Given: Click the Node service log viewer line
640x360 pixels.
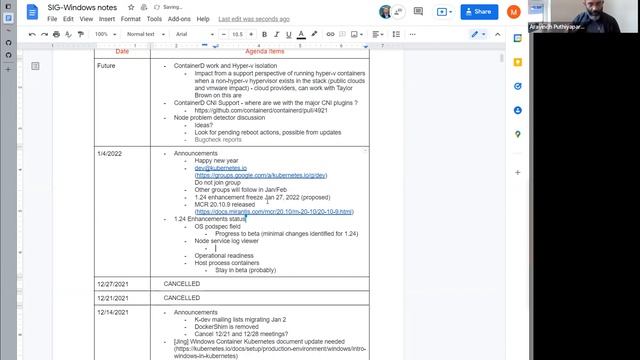Looking at the screenshot, I should click(227, 241).
